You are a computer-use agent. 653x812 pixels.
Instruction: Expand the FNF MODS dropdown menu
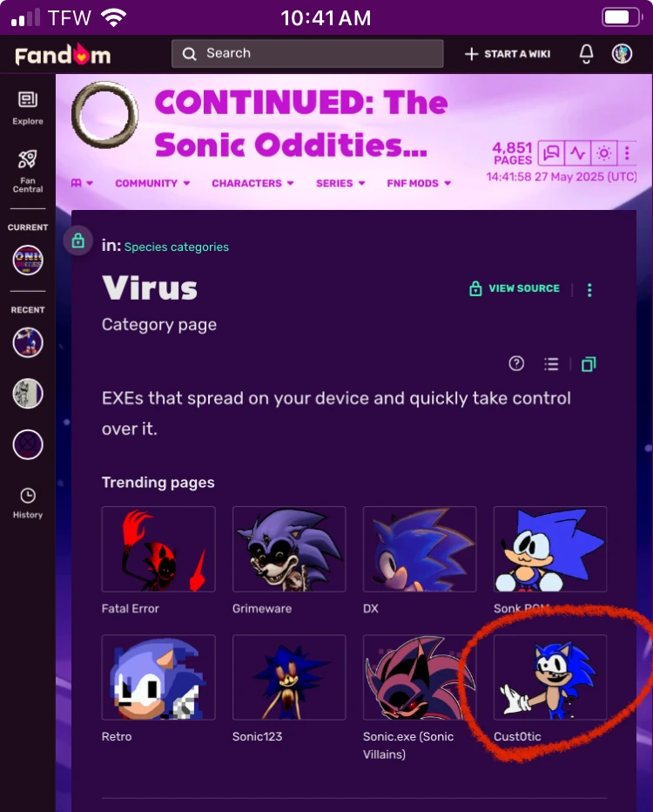419,183
